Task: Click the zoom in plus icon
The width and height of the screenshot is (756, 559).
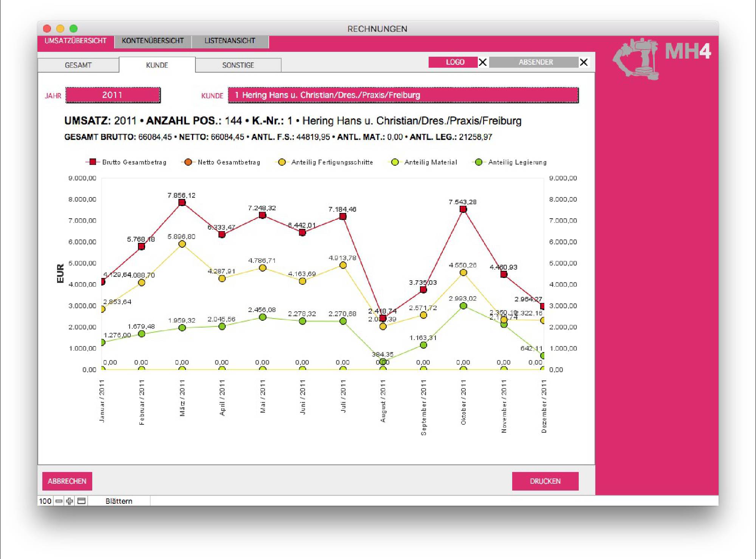Action: [70, 501]
